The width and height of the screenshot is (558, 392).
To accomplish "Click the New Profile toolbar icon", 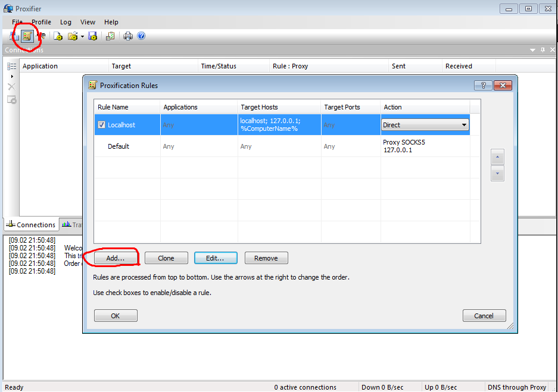I will 58,36.
